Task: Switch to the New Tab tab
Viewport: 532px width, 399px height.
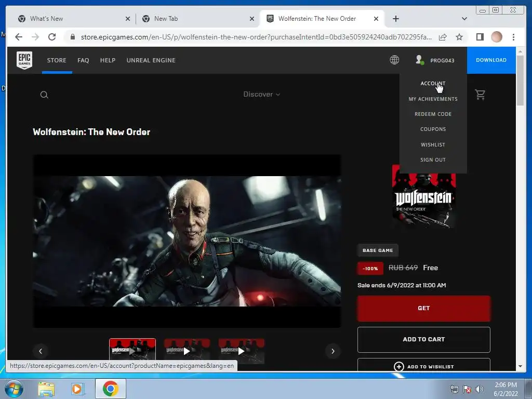Action: pyautogui.click(x=198, y=19)
